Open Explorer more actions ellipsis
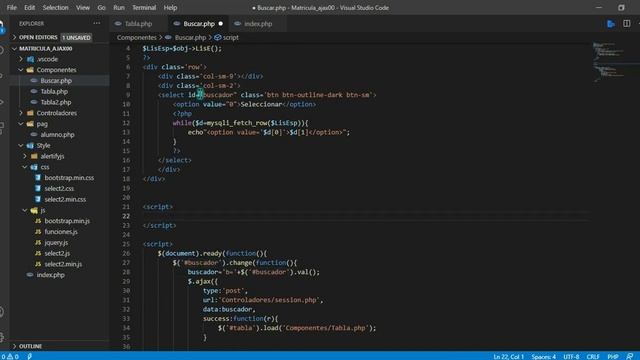Screen dimensions: 640x360 (97, 23)
